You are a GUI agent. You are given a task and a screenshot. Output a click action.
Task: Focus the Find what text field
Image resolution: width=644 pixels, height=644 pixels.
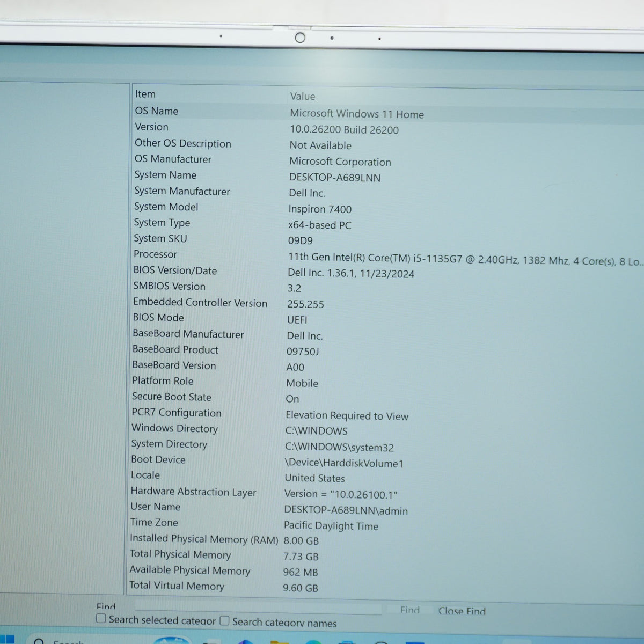pos(258,608)
